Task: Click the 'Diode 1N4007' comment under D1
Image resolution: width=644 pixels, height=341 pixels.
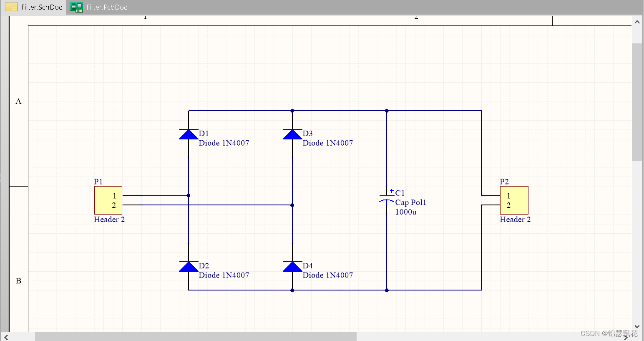Action: (224, 143)
